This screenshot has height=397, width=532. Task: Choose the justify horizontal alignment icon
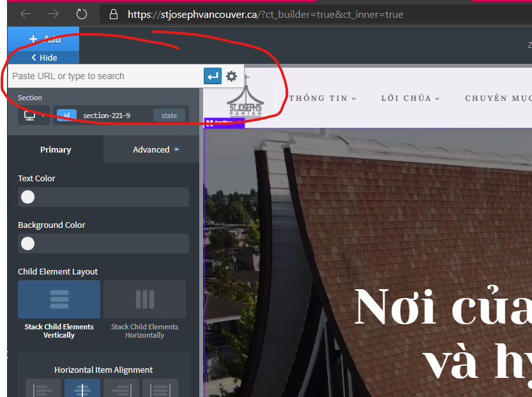point(160,387)
